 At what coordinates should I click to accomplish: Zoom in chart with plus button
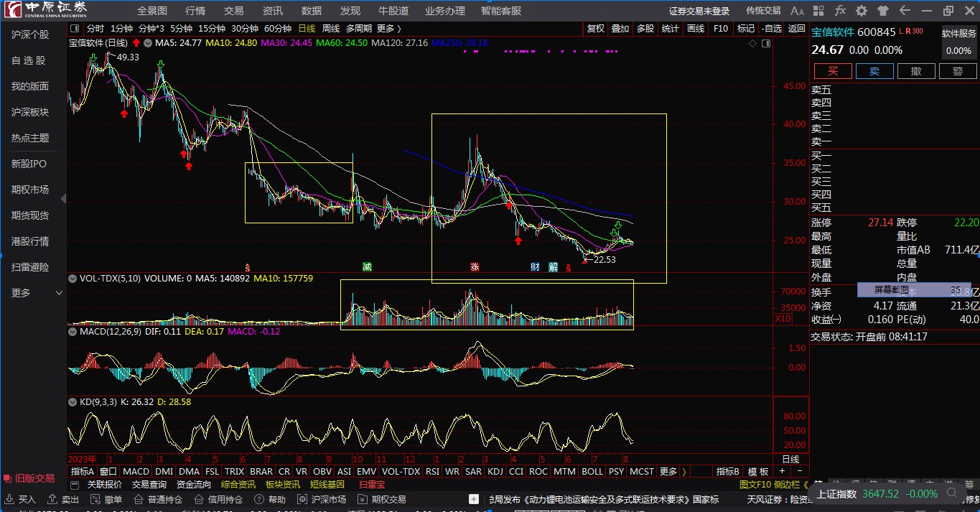tap(782, 471)
